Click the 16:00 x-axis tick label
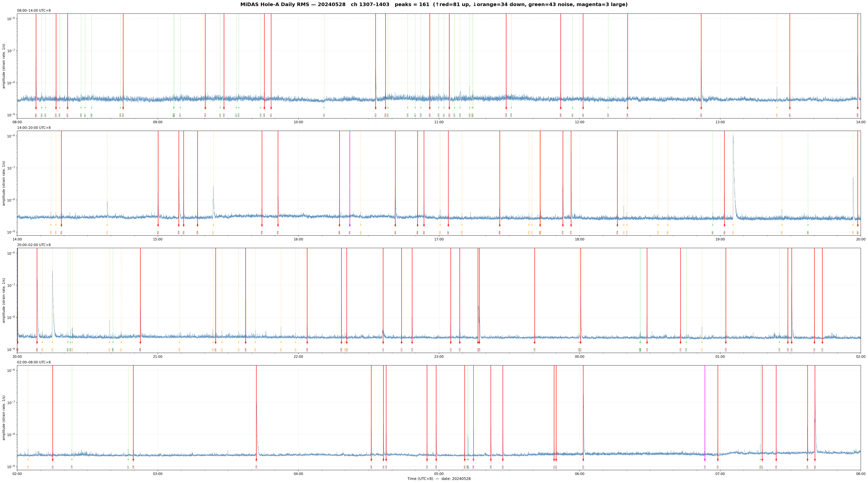The width and height of the screenshot is (868, 483). coord(298,239)
